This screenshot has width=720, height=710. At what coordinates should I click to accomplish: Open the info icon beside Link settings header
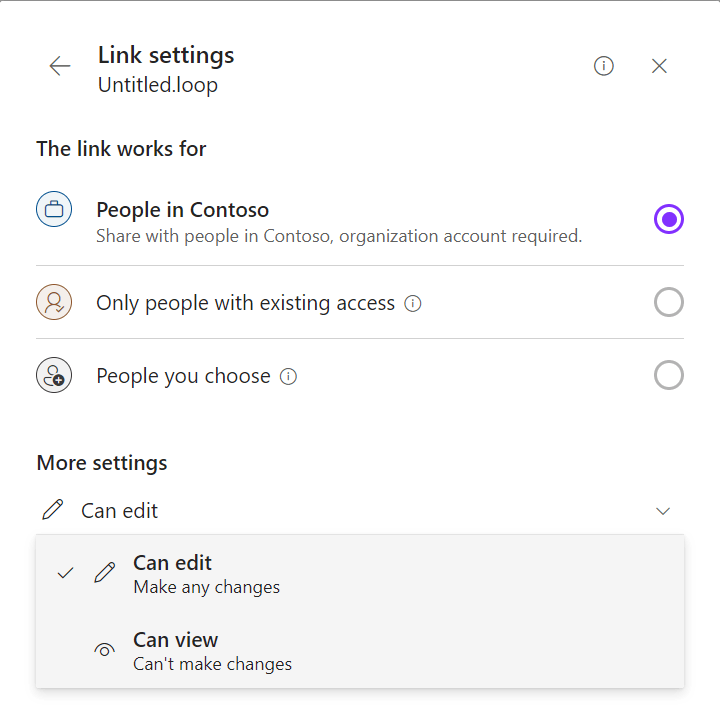click(603, 66)
